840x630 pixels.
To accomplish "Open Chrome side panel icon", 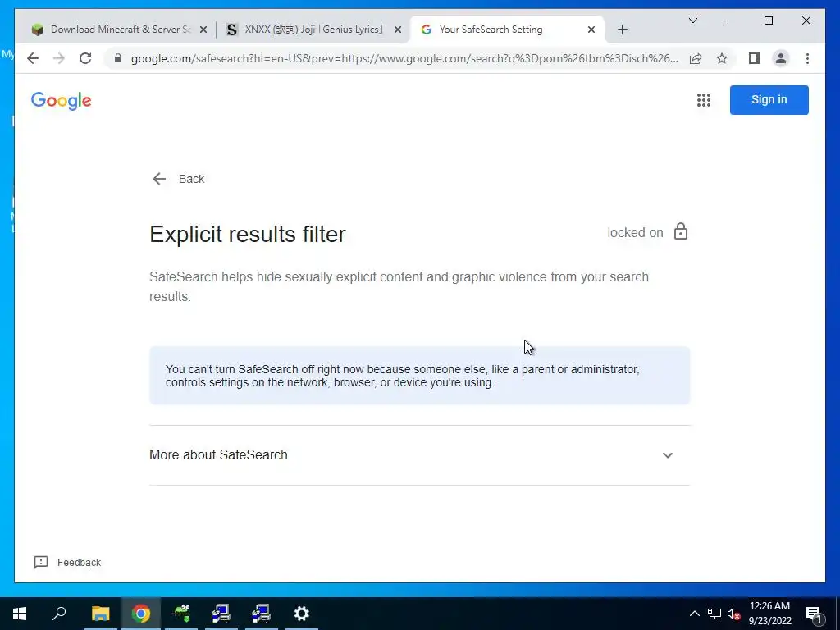I will (755, 58).
